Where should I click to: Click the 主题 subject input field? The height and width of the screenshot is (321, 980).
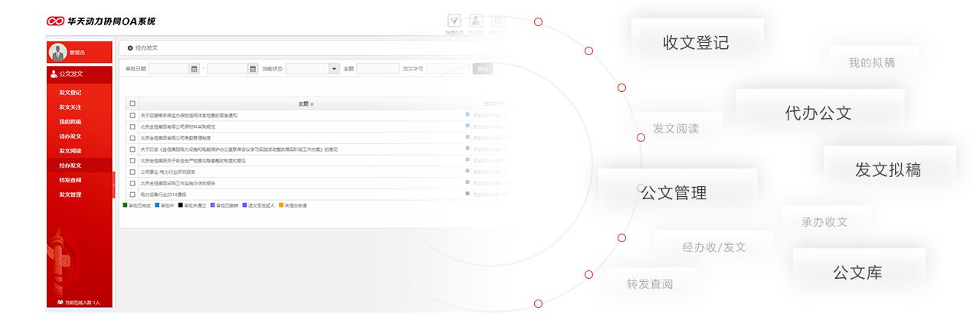[x=377, y=69]
